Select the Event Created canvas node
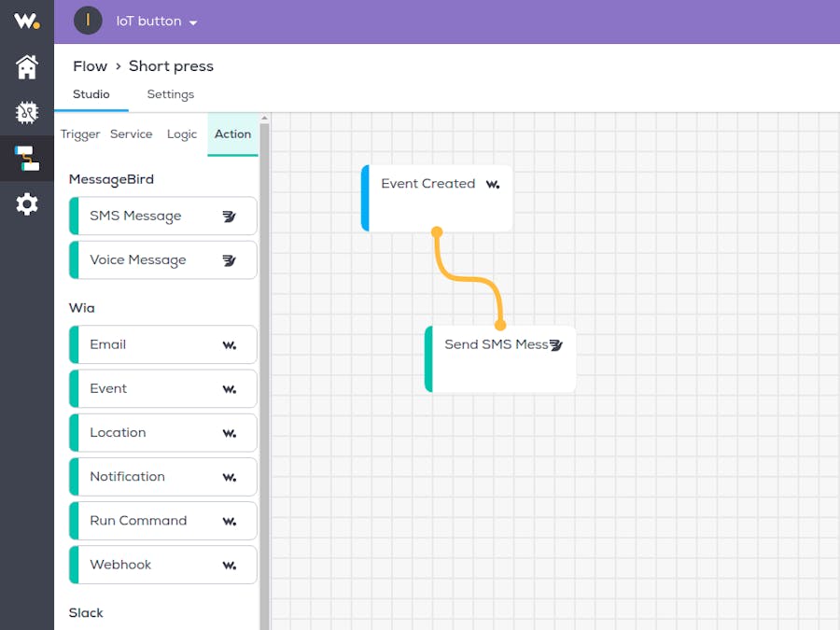 click(437, 198)
